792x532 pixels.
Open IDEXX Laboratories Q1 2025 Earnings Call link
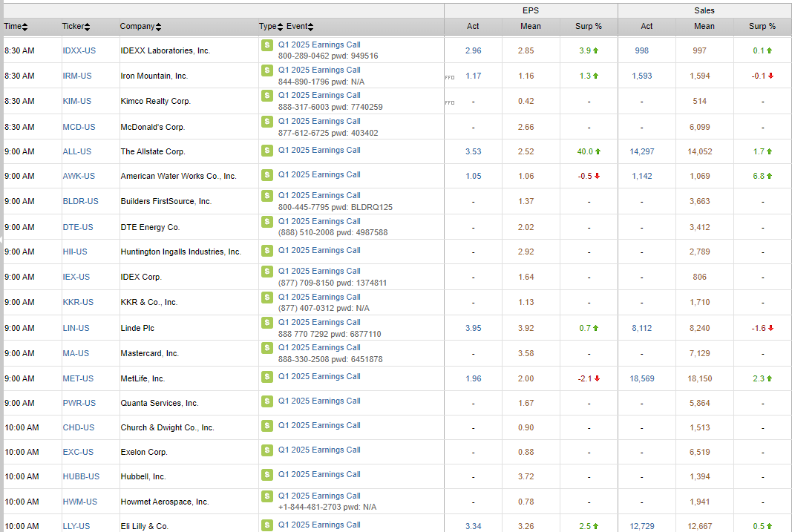(x=319, y=45)
